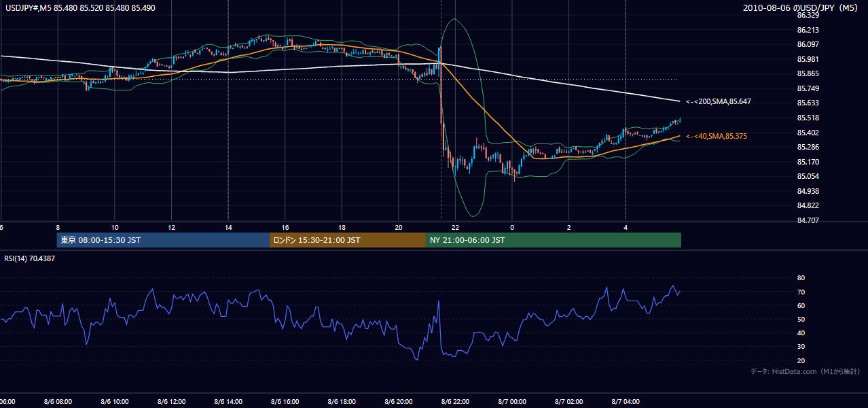868x408 pixels.
Task: Click the 8/6 22:00 date label
Action: 455,402
